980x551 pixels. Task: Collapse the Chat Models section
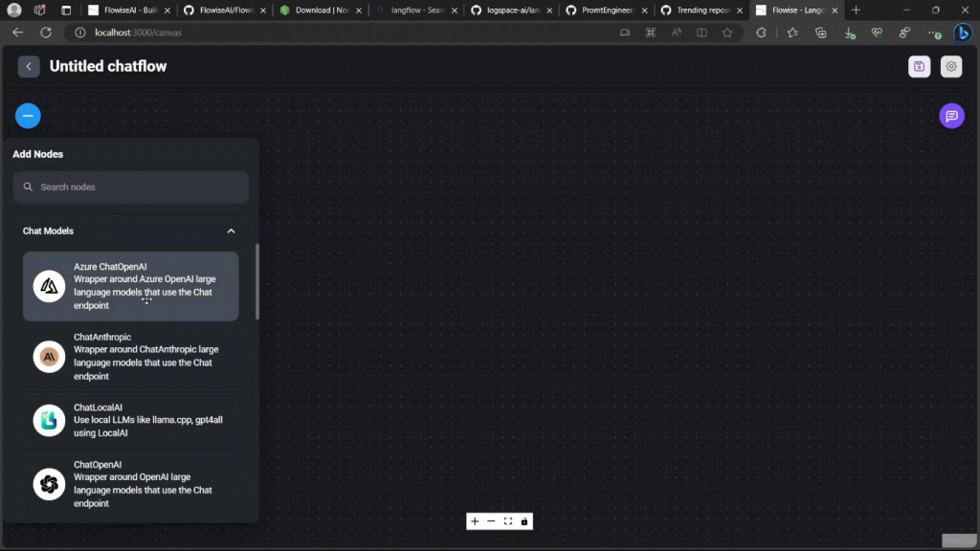(232, 231)
